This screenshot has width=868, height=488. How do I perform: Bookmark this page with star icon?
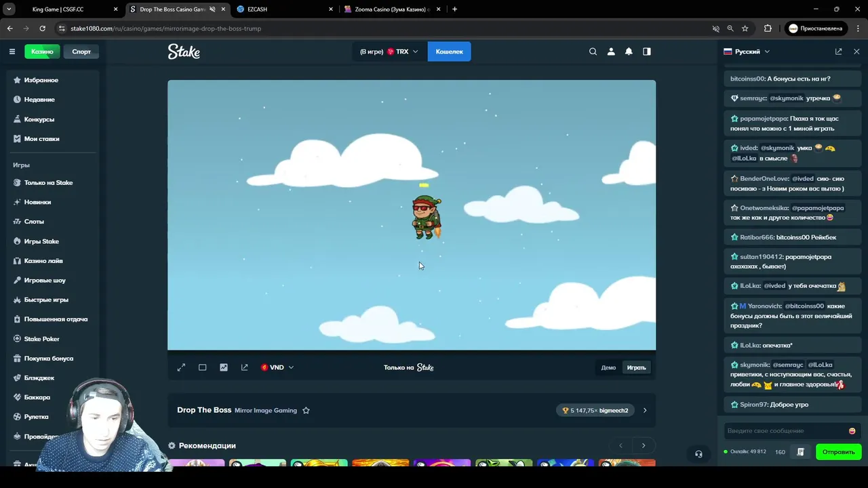[745, 28]
